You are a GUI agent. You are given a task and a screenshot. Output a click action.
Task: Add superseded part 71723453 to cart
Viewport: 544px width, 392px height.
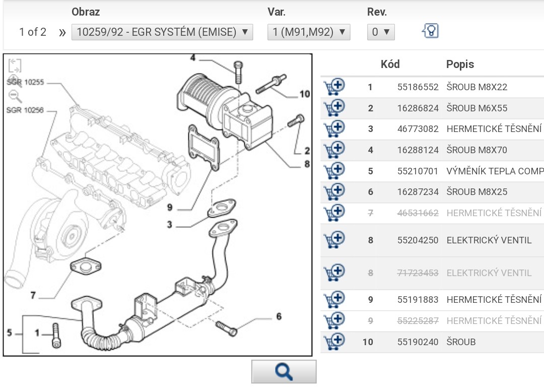pos(334,273)
